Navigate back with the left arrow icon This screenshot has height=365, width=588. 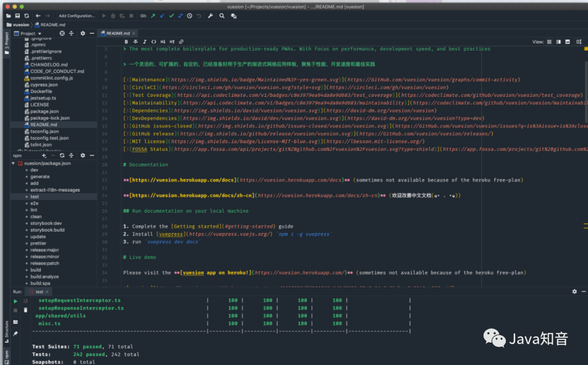coord(38,16)
